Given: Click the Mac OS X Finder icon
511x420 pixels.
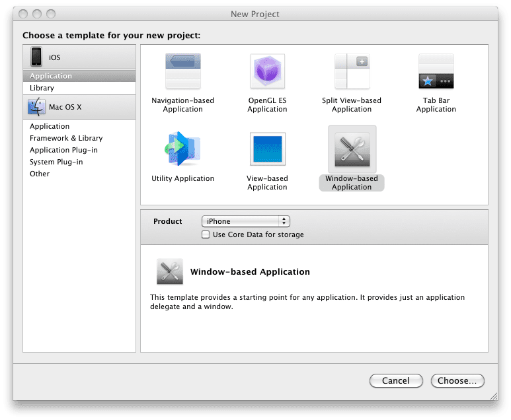Looking at the screenshot, I should (36, 107).
